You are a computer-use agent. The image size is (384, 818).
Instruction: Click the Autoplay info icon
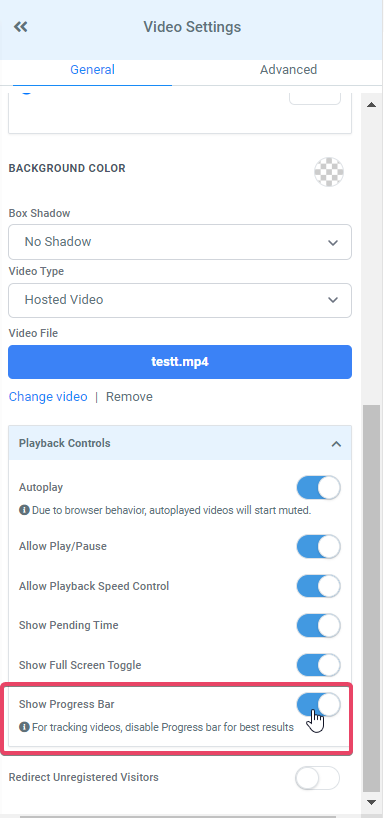coord(24,510)
